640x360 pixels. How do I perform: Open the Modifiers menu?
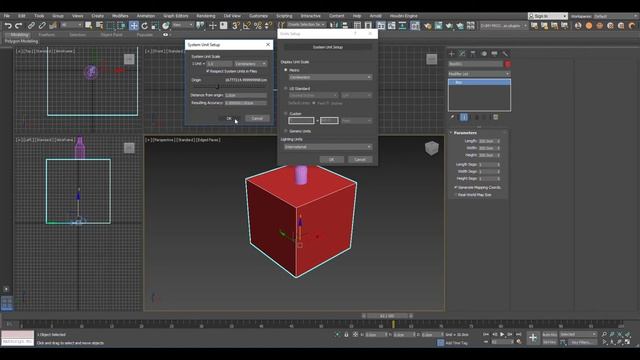point(120,16)
